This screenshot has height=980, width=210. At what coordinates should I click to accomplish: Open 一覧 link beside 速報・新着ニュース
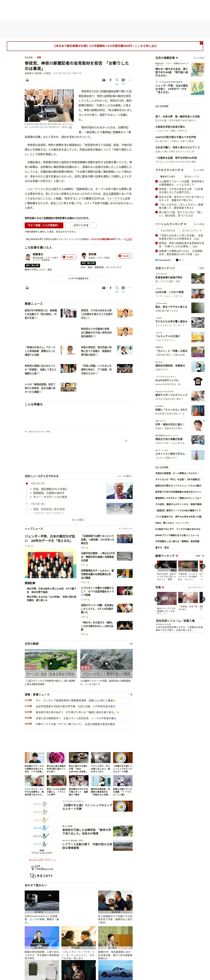click(x=130, y=695)
